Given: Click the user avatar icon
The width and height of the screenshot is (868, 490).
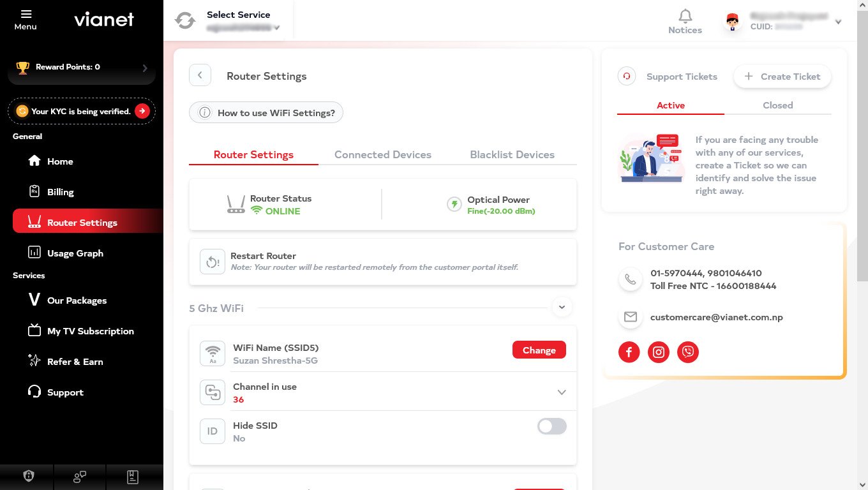Looking at the screenshot, I should 733,22.
